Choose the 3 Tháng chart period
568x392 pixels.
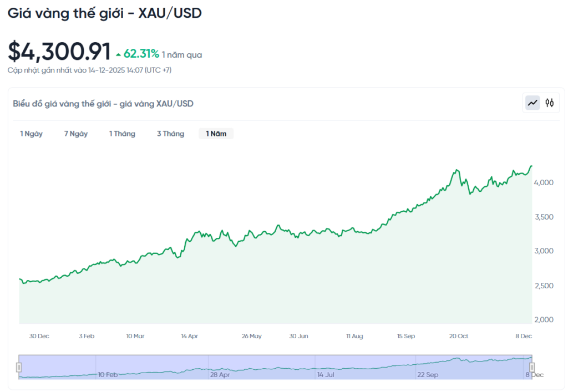(x=170, y=134)
